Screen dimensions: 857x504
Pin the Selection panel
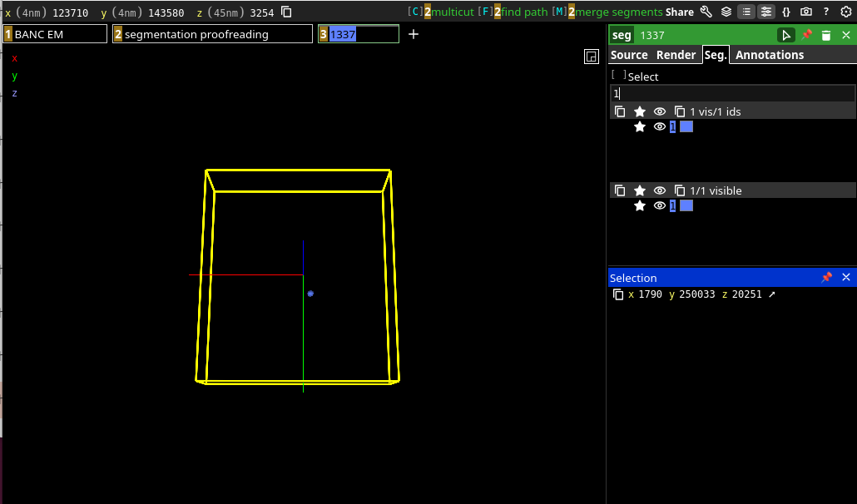point(826,278)
